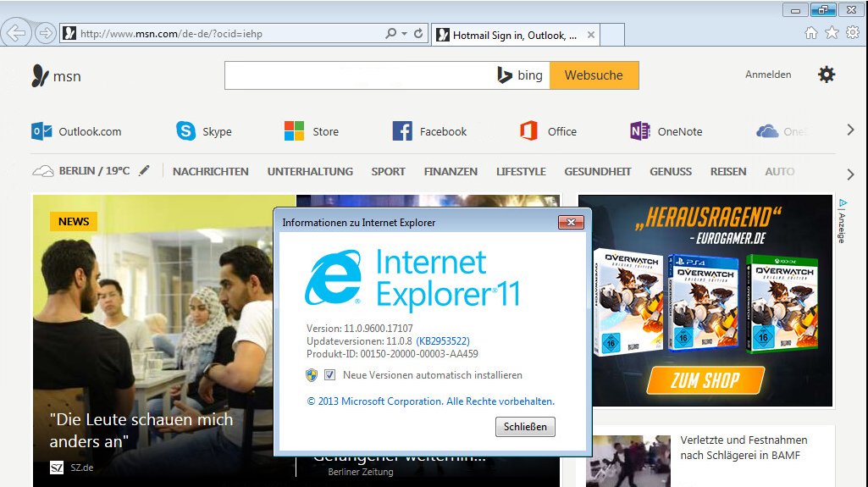Viewport: 868px width, 487px height.
Task: Click the Websuche button
Action: pyautogui.click(x=594, y=75)
